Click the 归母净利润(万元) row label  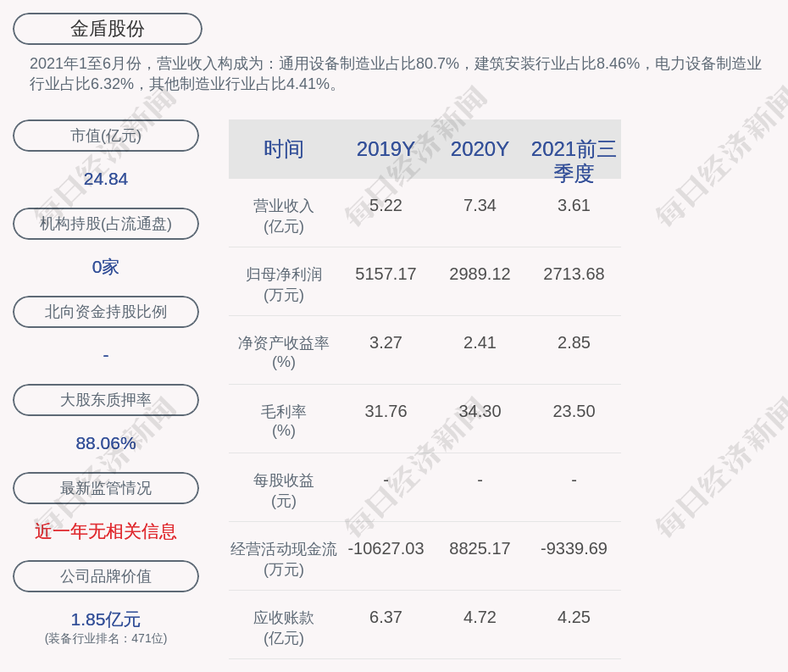pos(284,285)
